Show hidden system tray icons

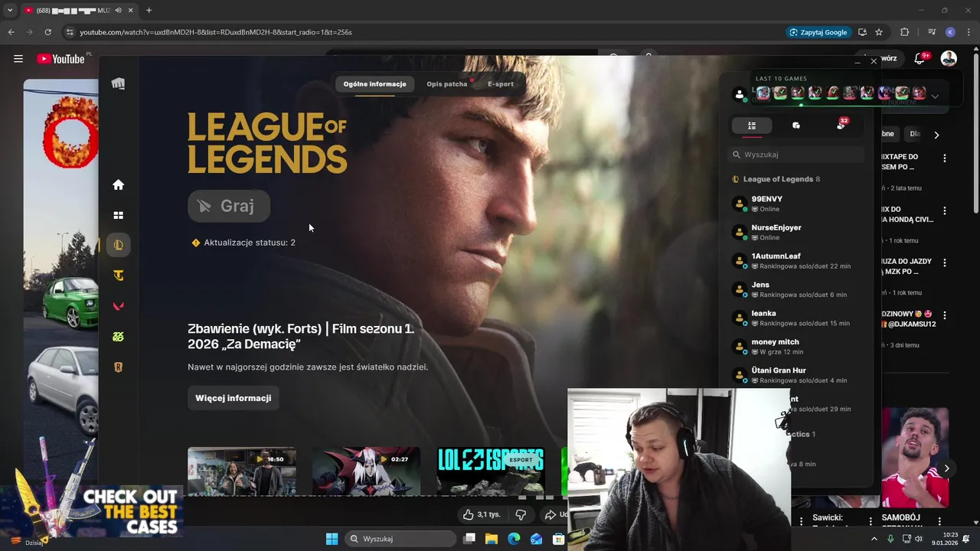(874, 539)
